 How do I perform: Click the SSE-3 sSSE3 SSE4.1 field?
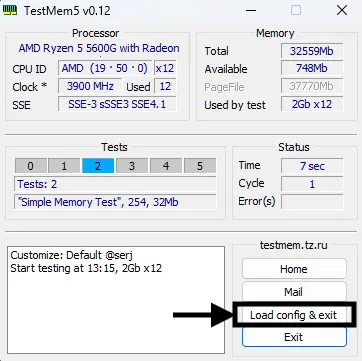(117, 104)
